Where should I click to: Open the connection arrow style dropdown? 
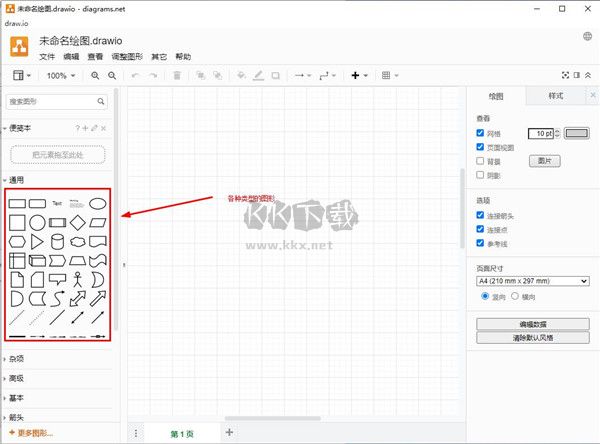pyautogui.click(x=303, y=75)
